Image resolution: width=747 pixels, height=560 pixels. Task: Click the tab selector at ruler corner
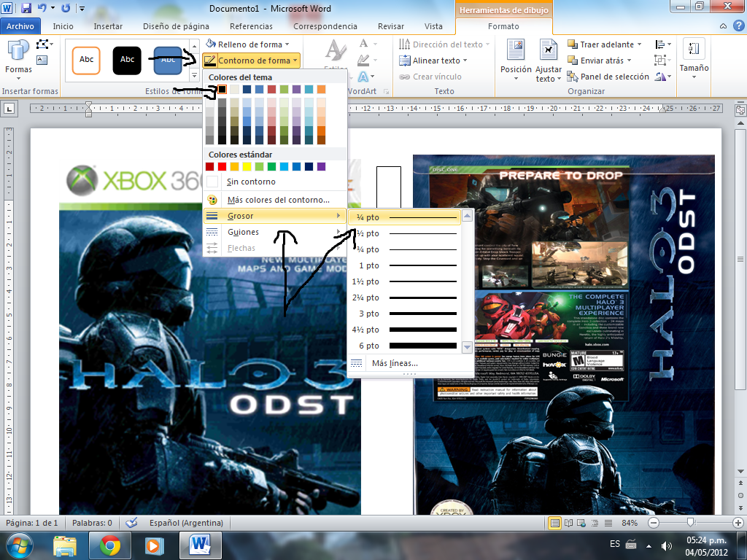coord(9,109)
